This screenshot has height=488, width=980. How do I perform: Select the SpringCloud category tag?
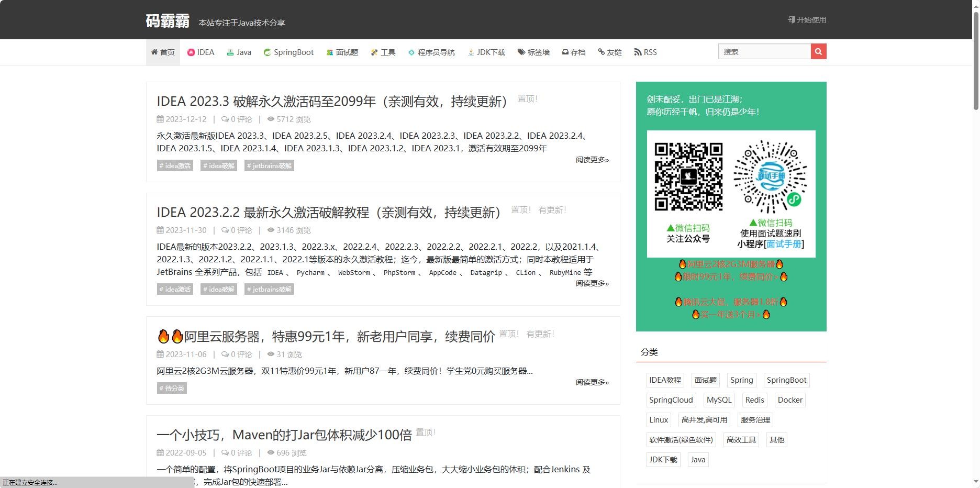671,400
